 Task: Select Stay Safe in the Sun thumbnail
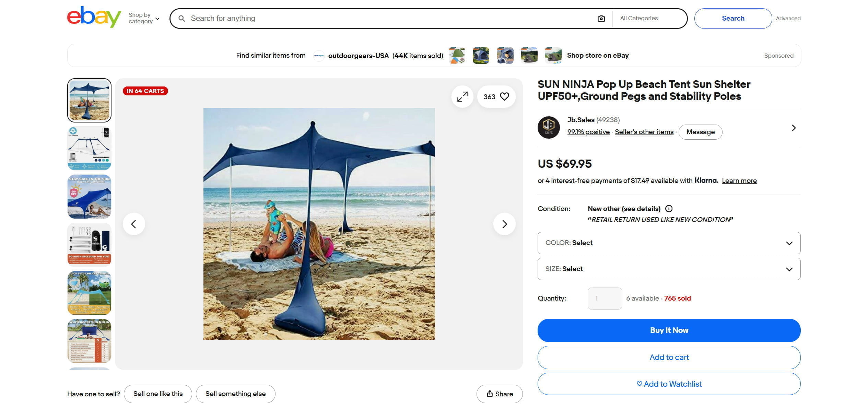pyautogui.click(x=89, y=197)
